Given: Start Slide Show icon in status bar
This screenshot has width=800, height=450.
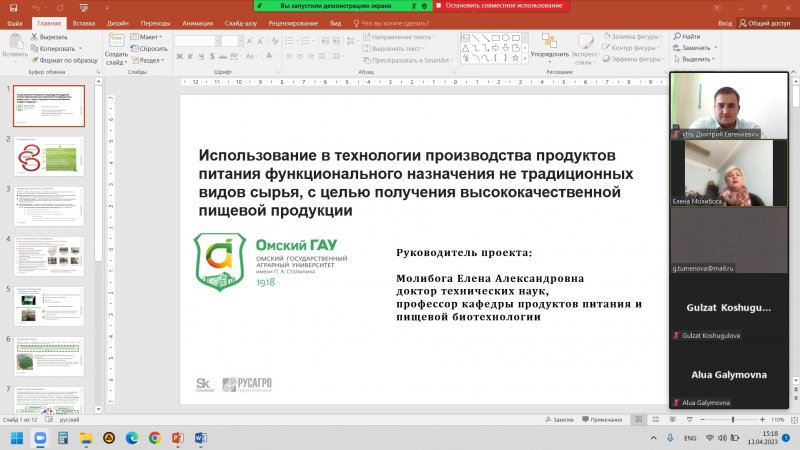Looking at the screenshot, I should [x=690, y=419].
